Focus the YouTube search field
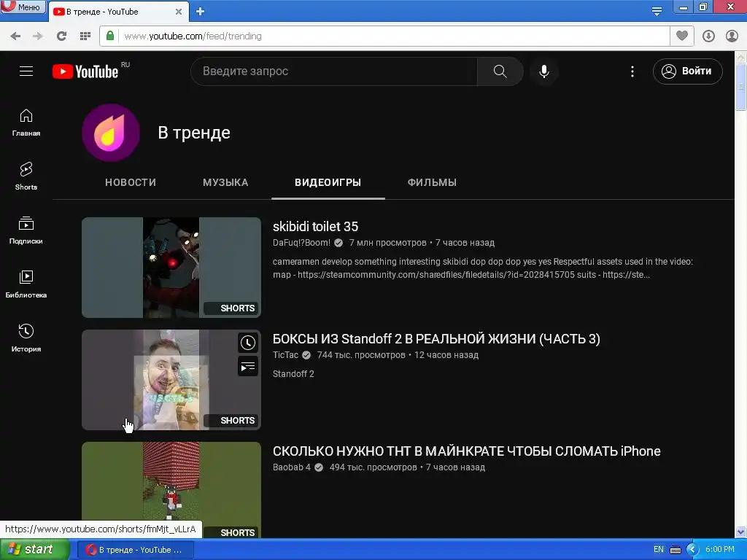The width and height of the screenshot is (747, 560). 334,71
